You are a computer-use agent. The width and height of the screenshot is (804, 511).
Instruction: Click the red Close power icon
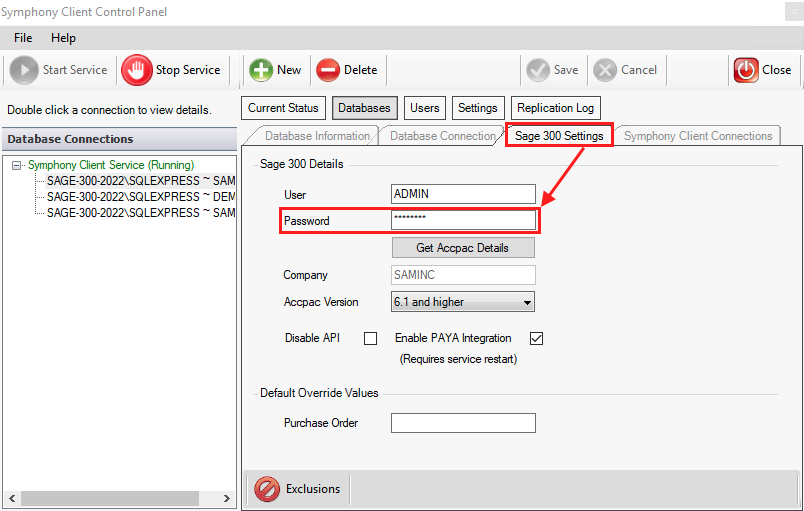746,70
